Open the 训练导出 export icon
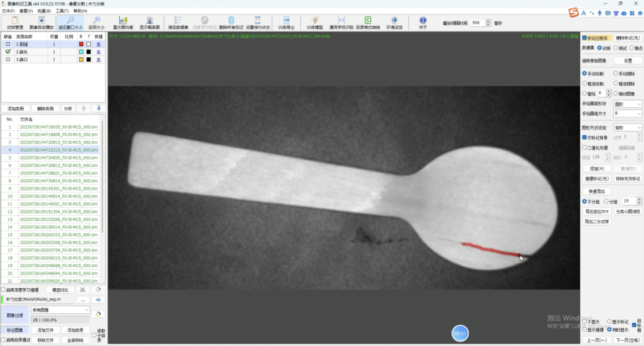This screenshot has height=346, width=644. click(286, 20)
